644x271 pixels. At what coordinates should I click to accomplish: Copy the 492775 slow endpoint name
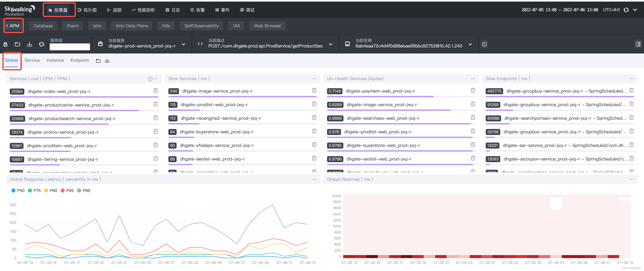(x=632, y=90)
